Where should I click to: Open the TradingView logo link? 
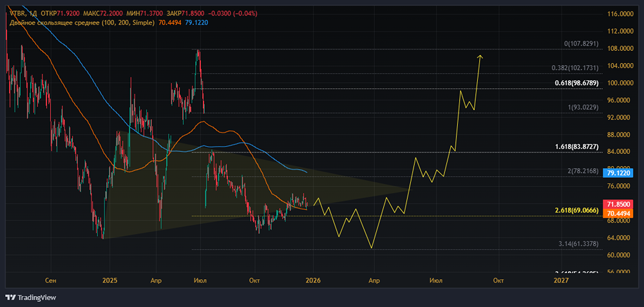pyautogui.click(x=31, y=297)
